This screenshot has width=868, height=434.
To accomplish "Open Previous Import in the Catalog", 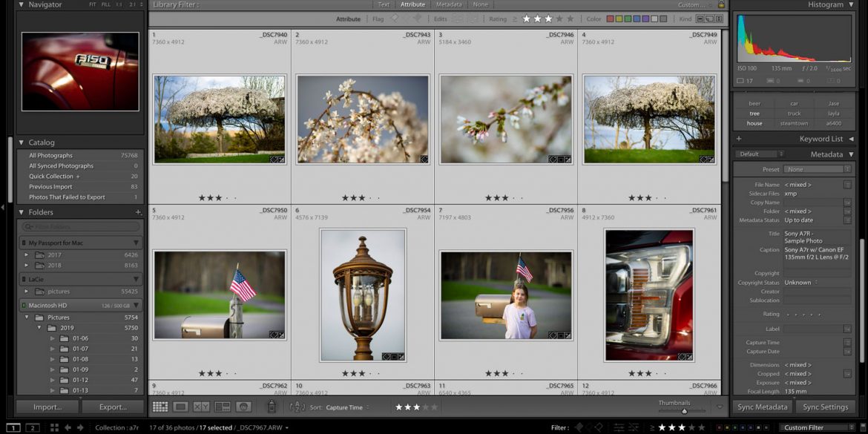I will point(82,186).
